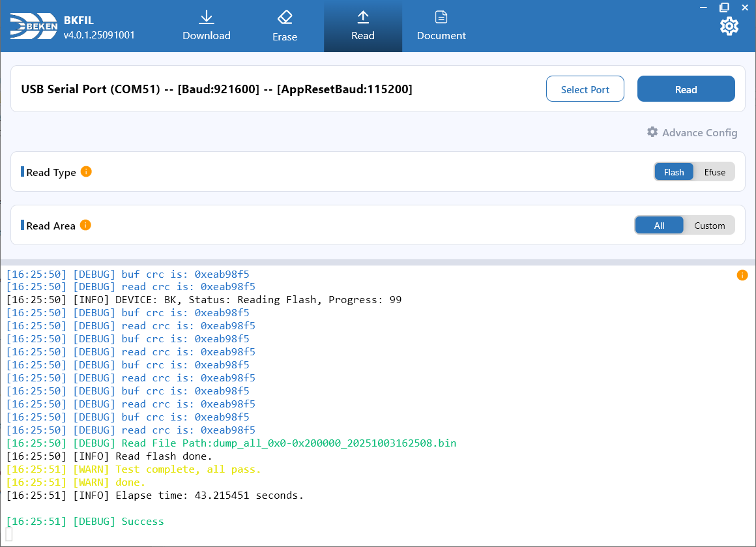The image size is (756, 547).
Task: Click the BKFIL title text
Action: [x=79, y=20]
